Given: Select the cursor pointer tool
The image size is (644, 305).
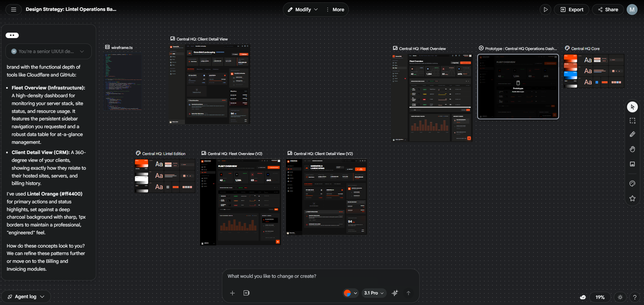Looking at the screenshot, I should [632, 106].
